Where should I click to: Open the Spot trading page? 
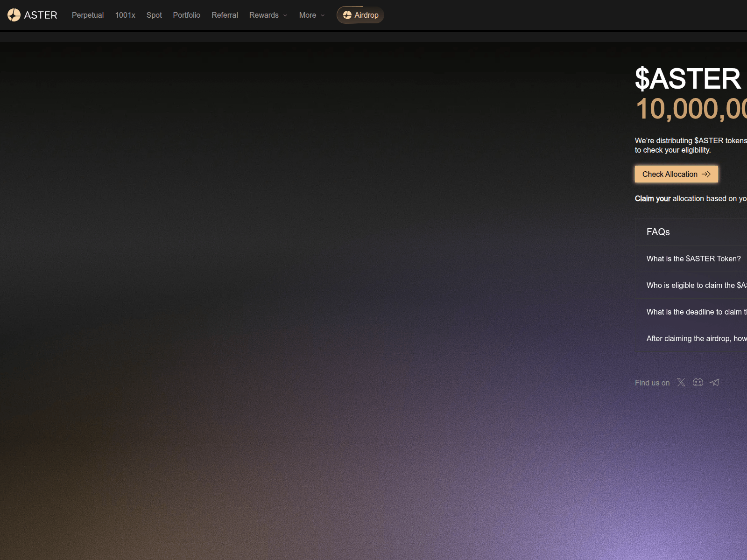click(x=154, y=15)
